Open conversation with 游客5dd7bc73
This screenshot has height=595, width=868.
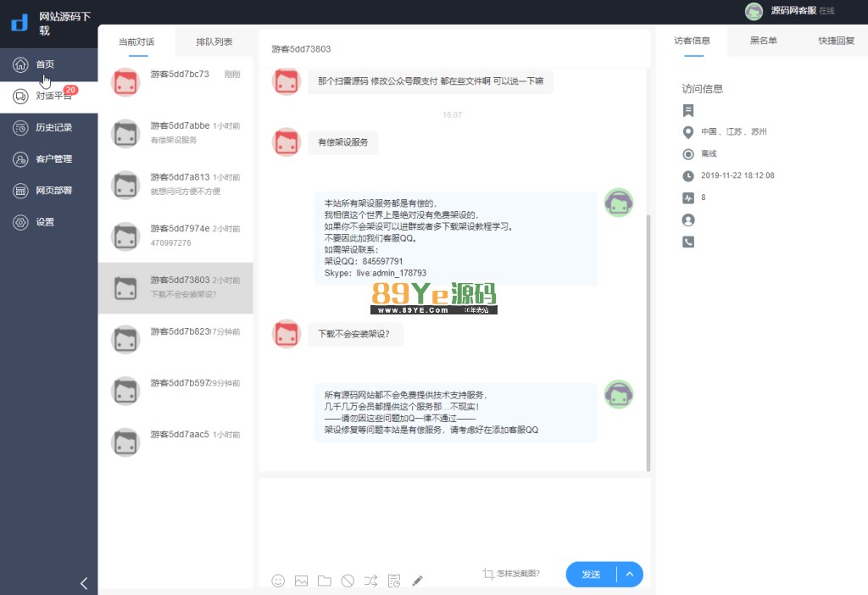(x=175, y=82)
